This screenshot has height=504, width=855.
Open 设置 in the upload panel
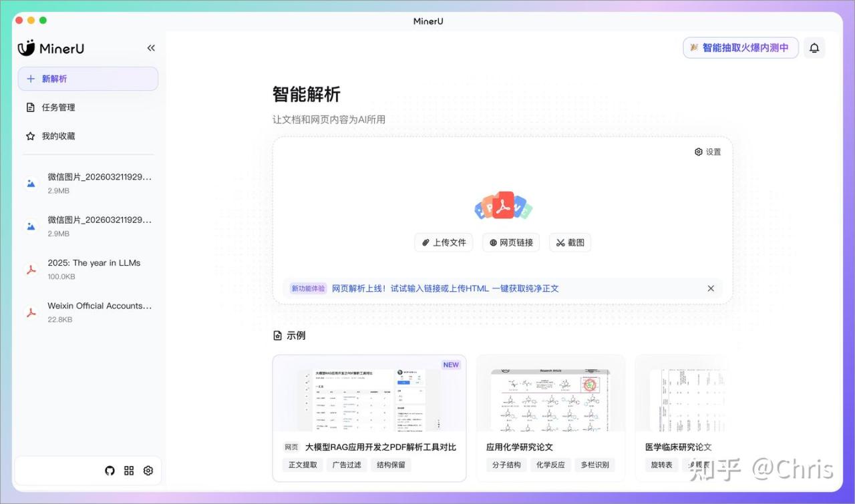pyautogui.click(x=708, y=152)
